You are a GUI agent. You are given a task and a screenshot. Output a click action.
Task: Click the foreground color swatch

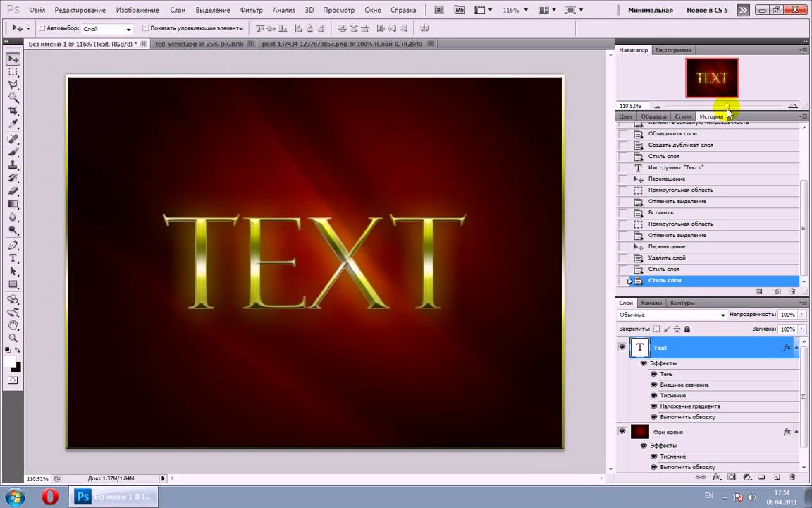point(10,361)
